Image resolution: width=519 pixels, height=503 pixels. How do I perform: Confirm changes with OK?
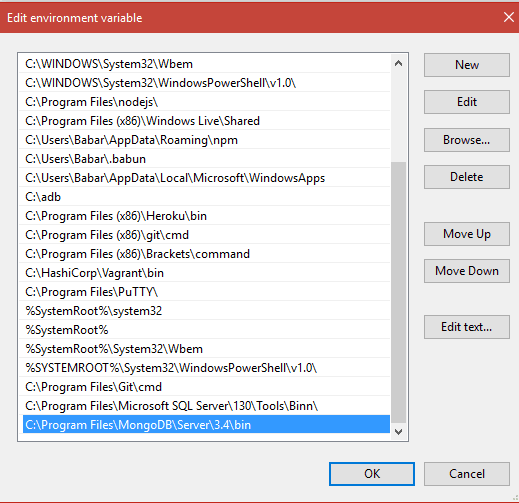[372, 474]
